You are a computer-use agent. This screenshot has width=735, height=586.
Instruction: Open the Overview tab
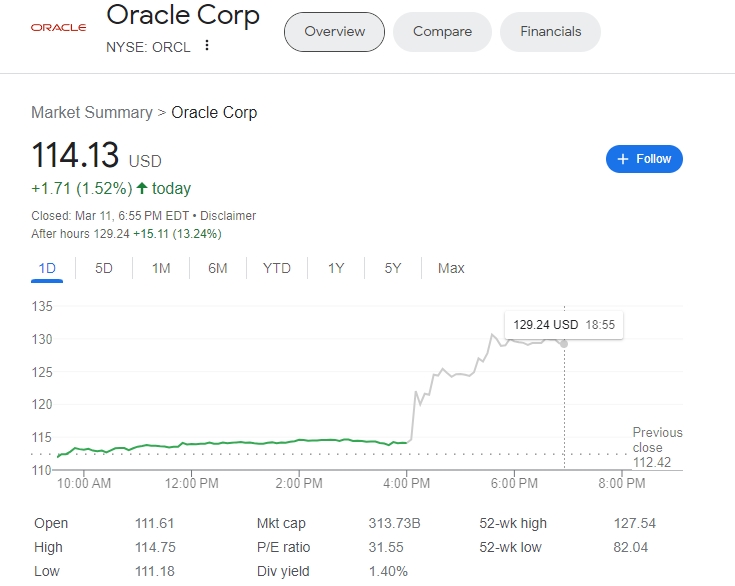(334, 32)
